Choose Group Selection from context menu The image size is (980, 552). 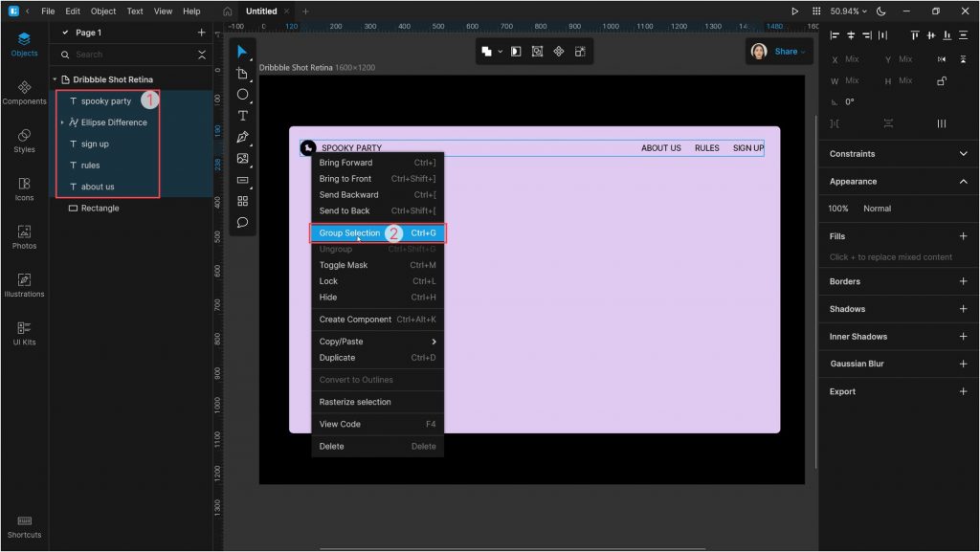tap(377, 232)
